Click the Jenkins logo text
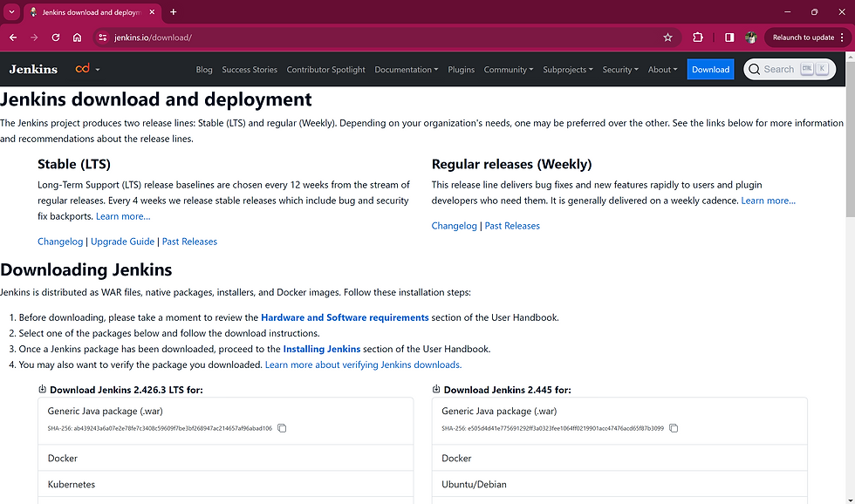The width and height of the screenshot is (855, 504). pos(33,69)
